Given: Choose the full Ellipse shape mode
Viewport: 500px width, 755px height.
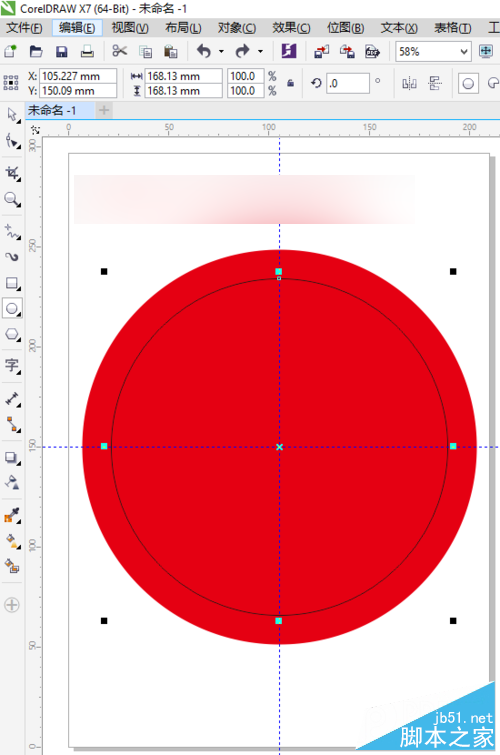Looking at the screenshot, I should pyautogui.click(x=468, y=83).
